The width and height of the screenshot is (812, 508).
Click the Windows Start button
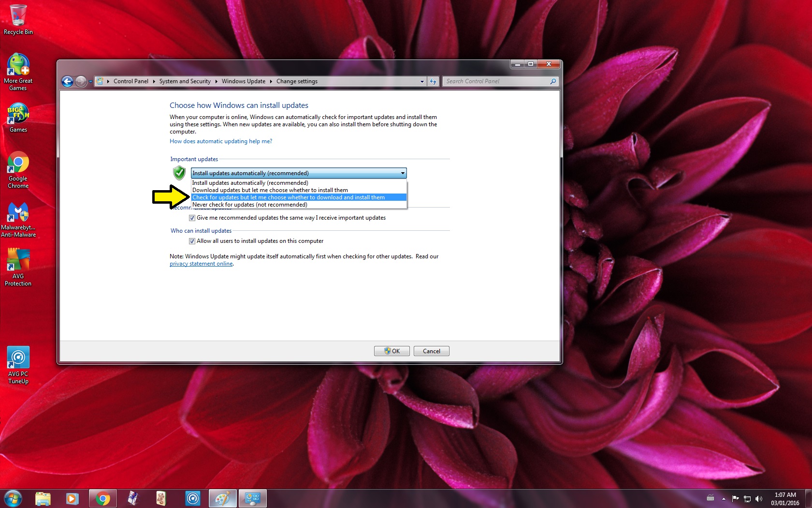coord(13,498)
